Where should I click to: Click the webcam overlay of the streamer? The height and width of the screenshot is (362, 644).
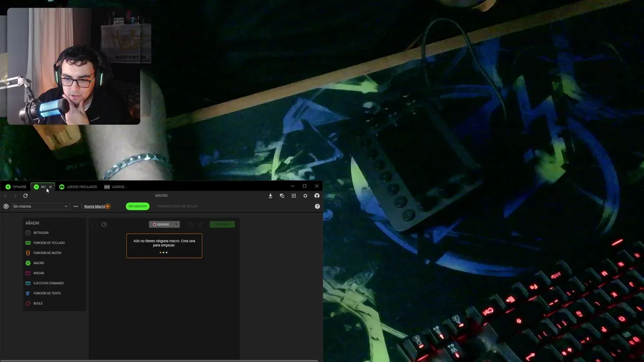point(73,66)
